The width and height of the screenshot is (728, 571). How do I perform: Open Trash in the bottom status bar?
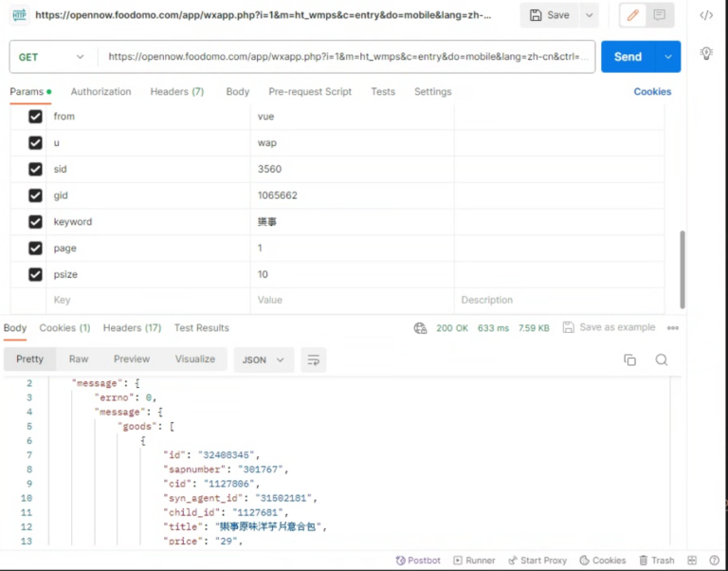[x=656, y=561]
